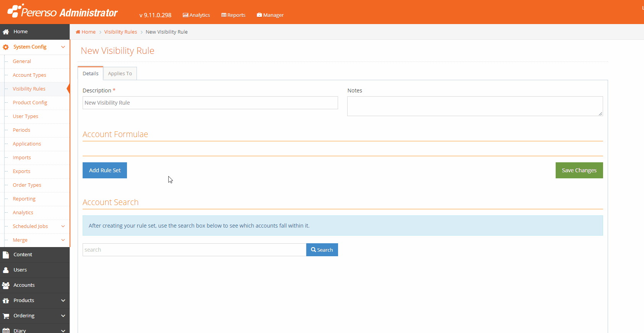Select Visibility Rules in sidebar

pos(29,89)
